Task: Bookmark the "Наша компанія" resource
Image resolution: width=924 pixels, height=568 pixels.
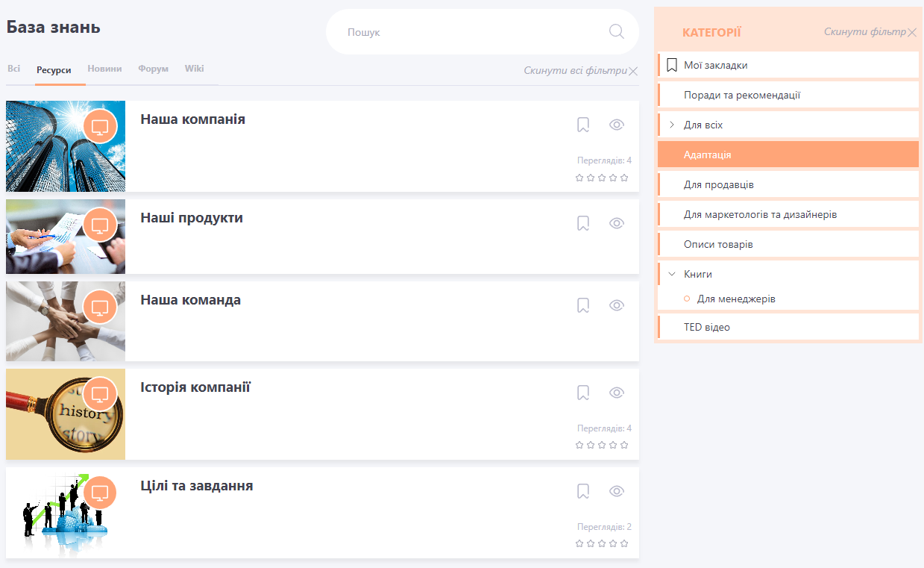Action: coord(583,125)
